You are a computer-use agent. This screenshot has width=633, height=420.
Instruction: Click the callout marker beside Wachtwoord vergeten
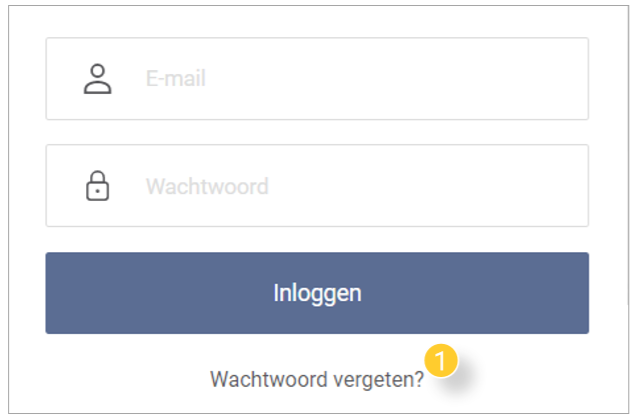pos(441,360)
